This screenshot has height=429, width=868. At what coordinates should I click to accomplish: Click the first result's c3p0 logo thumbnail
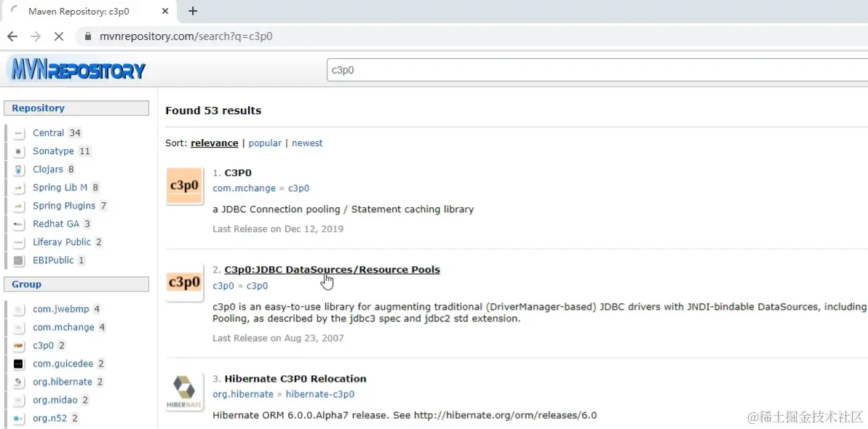184,185
